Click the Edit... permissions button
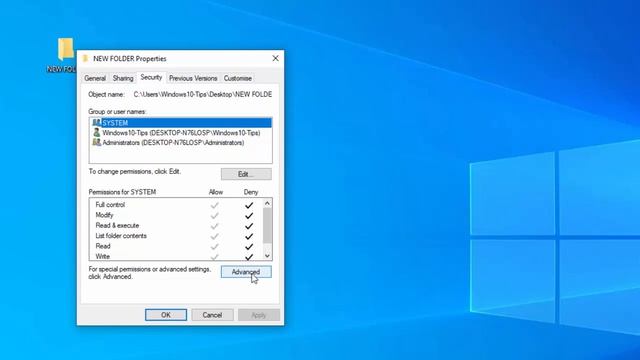640x360 pixels. coord(246,174)
